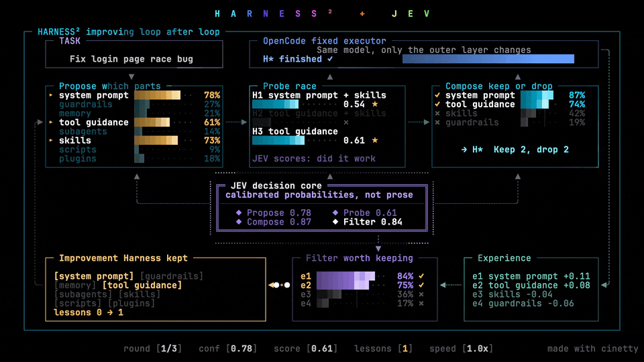Click the skills 73% orange bar
This screenshot has width=644, height=362.
click(156, 140)
